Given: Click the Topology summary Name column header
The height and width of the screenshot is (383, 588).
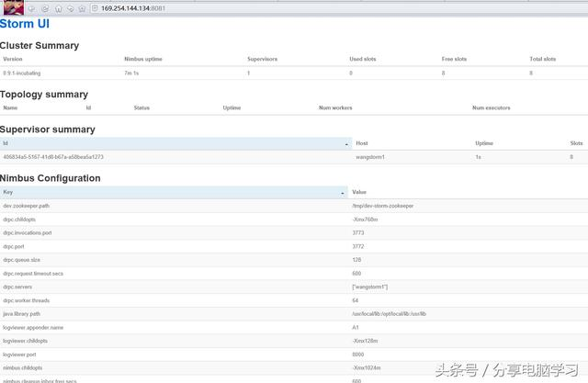Looking at the screenshot, I should point(10,107).
